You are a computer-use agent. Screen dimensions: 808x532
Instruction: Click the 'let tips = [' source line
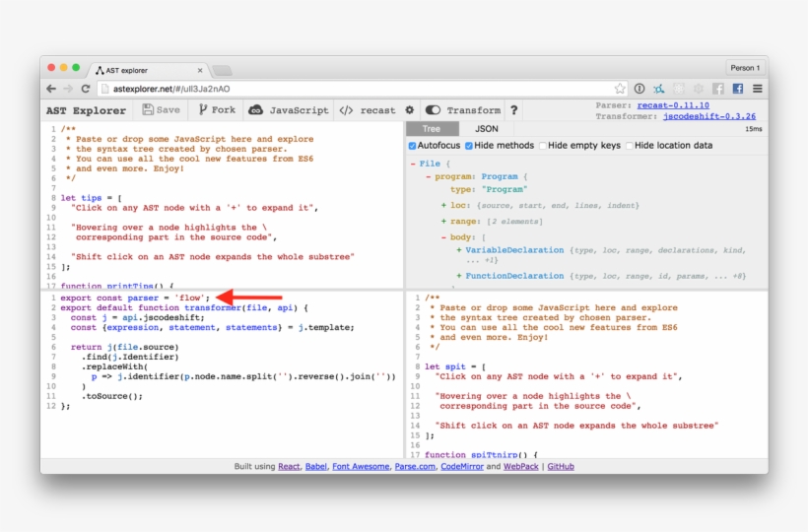(92, 198)
